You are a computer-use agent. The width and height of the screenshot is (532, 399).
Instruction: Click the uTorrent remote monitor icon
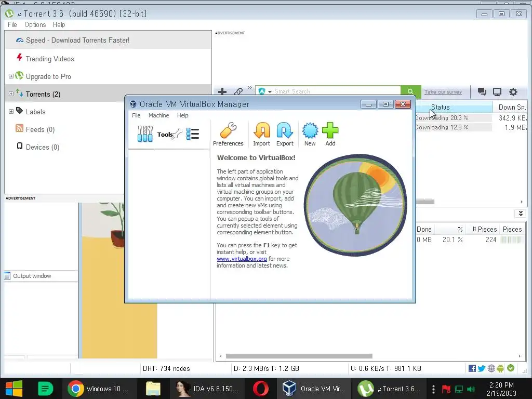pyautogui.click(x=497, y=91)
